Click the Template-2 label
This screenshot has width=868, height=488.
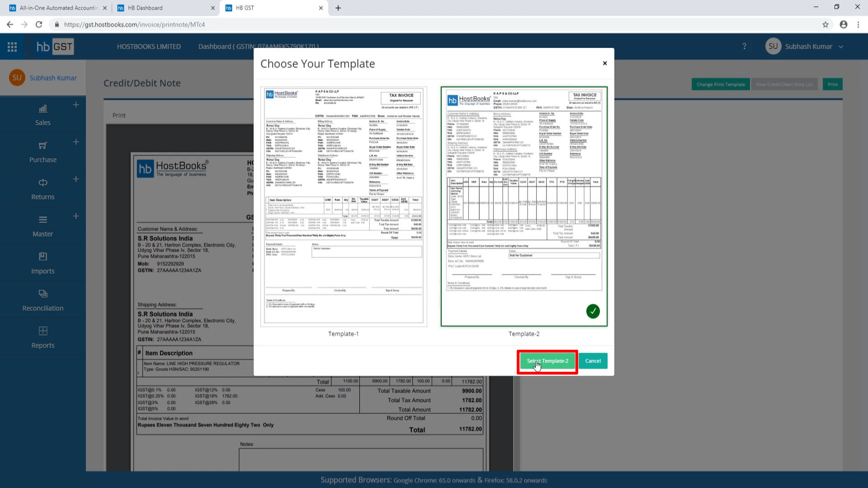click(524, 334)
